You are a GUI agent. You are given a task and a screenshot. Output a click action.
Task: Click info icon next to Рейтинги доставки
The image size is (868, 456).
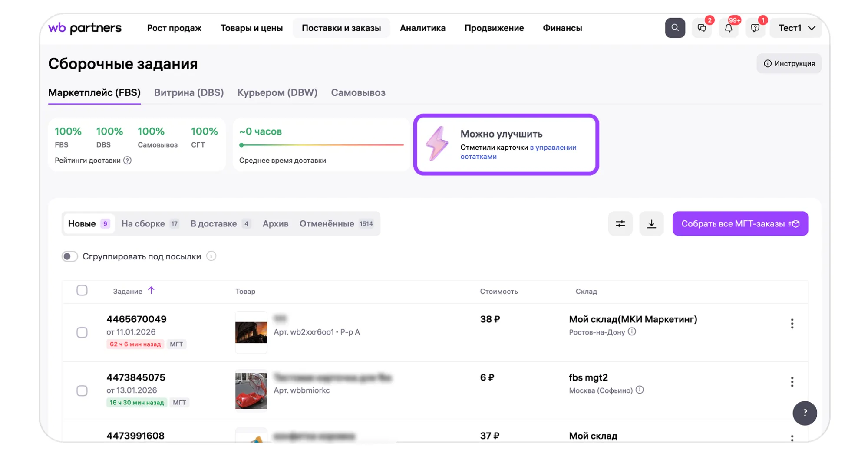point(127,161)
